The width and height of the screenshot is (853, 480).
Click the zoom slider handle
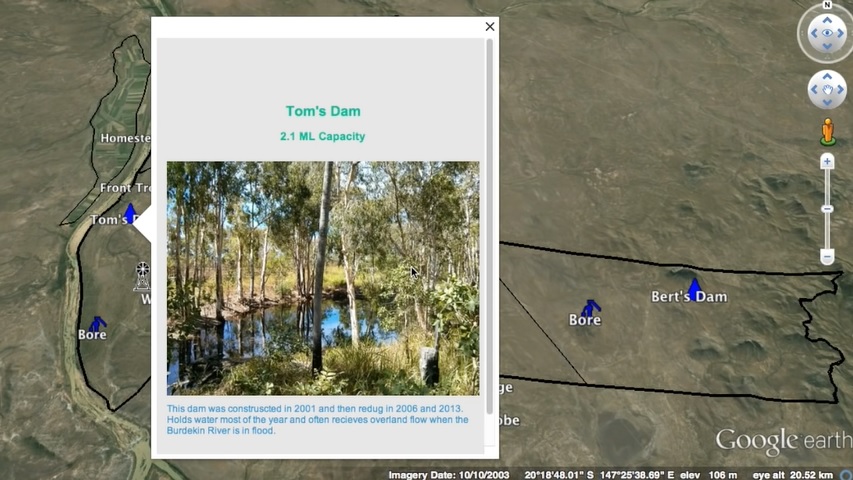point(827,209)
